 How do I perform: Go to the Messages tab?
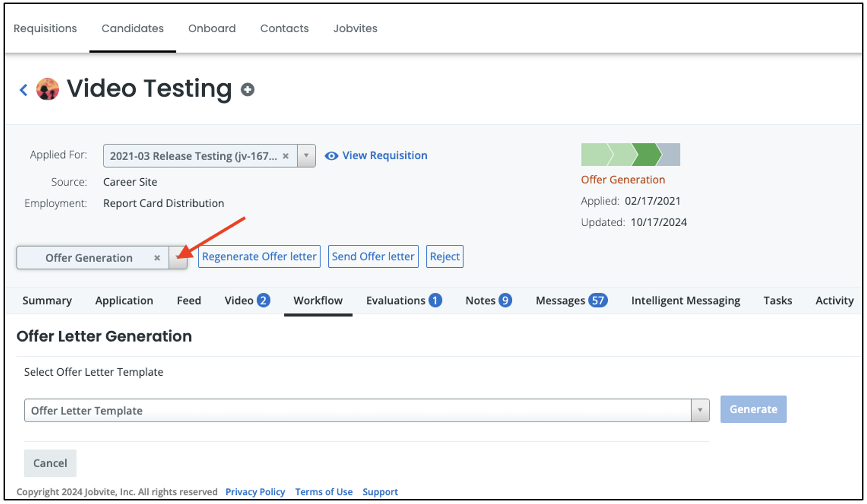(x=571, y=301)
